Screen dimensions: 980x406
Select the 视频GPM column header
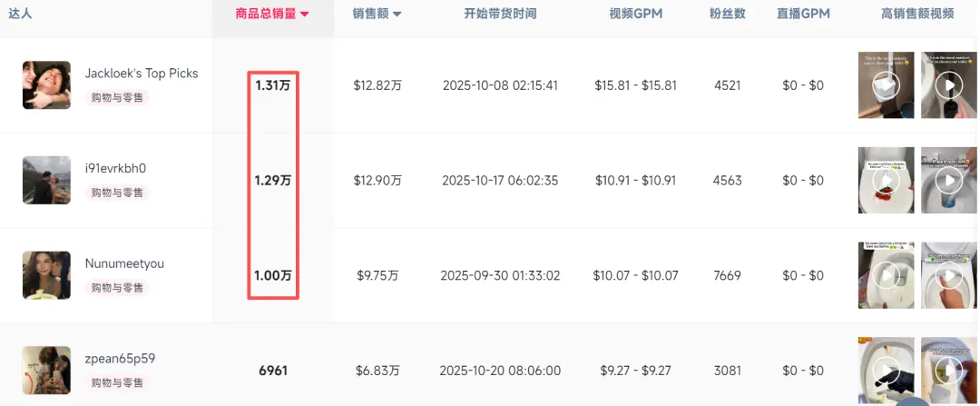635,14
